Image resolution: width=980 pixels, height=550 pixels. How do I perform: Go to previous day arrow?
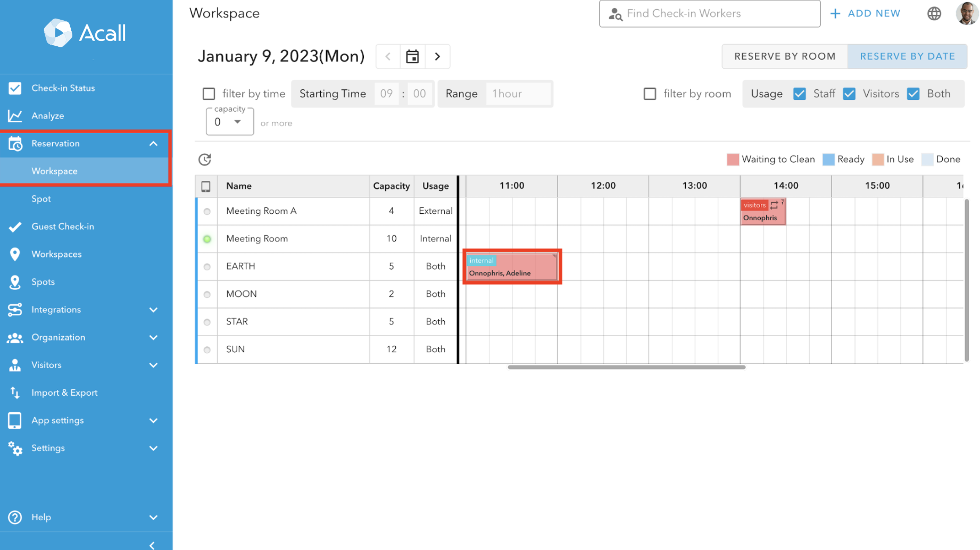[x=388, y=56]
